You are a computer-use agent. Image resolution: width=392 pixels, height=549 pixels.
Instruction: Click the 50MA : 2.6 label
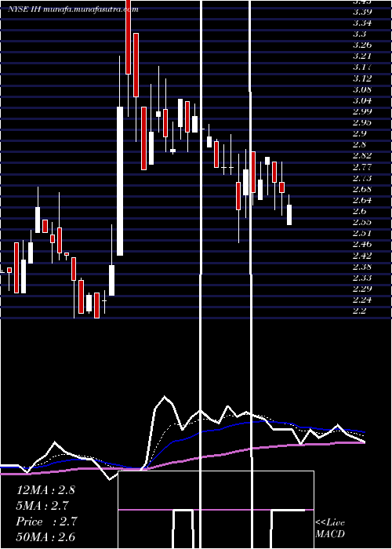tap(45, 536)
